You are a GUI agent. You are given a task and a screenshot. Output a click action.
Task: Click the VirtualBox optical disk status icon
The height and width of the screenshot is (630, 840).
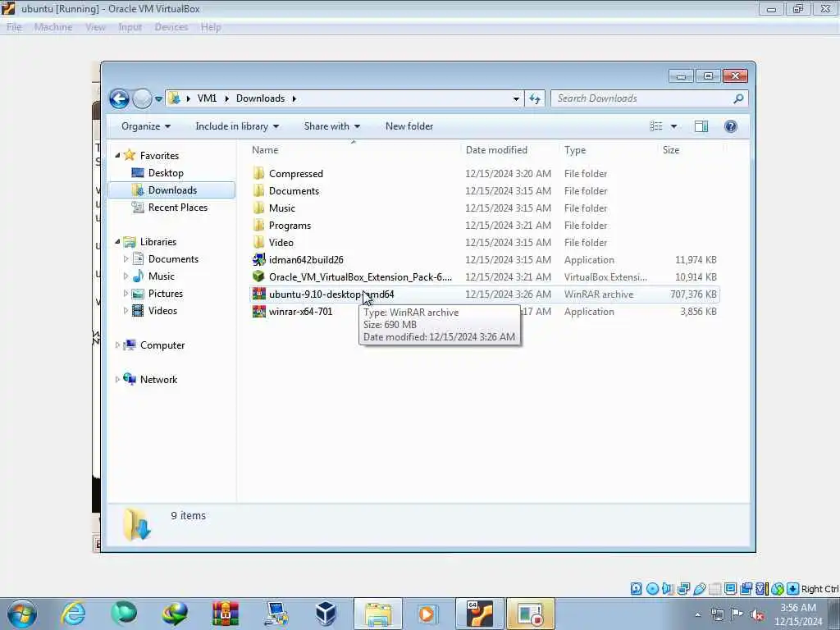coord(652,589)
